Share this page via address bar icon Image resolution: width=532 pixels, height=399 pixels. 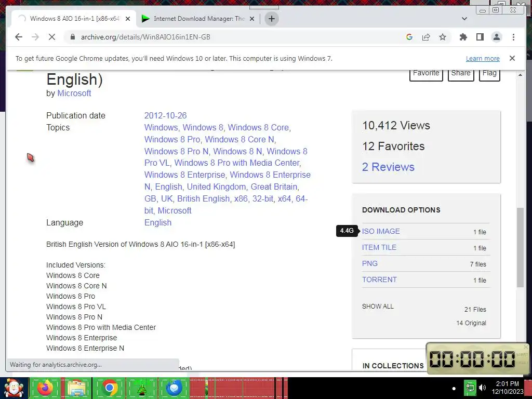click(426, 37)
